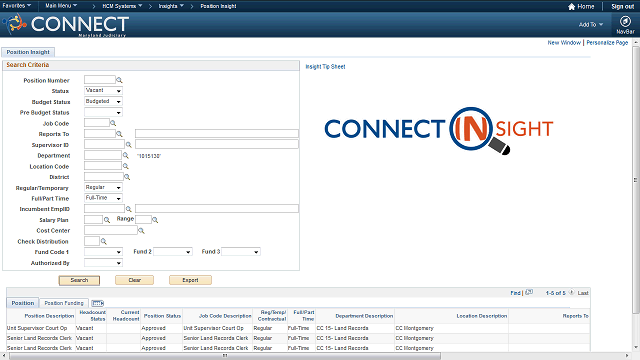This screenshot has height=360, width=640.
Task: Click the view-all popup icon beside Find
Action: coord(529,292)
